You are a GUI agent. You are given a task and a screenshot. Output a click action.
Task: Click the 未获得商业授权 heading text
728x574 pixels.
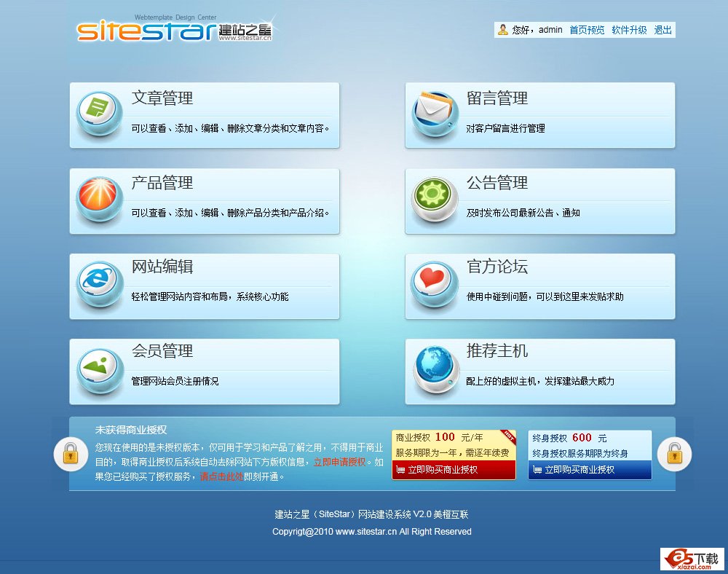click(x=131, y=430)
